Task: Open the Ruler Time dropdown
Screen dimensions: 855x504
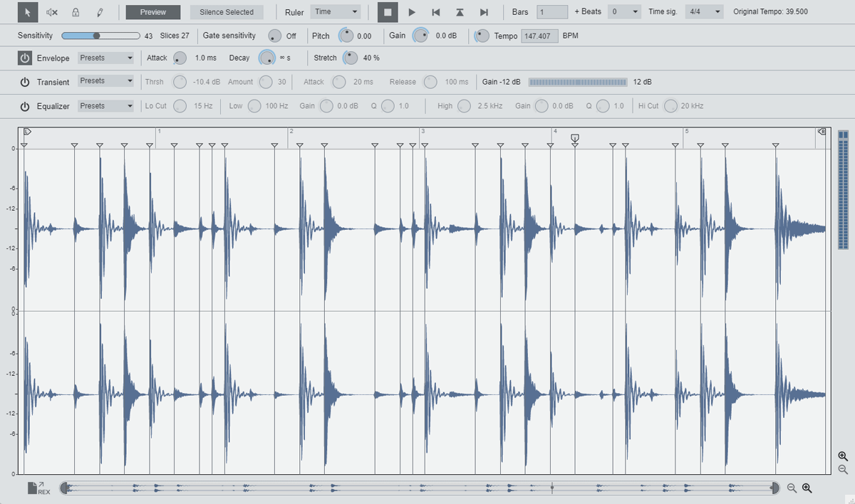Action: tap(336, 12)
